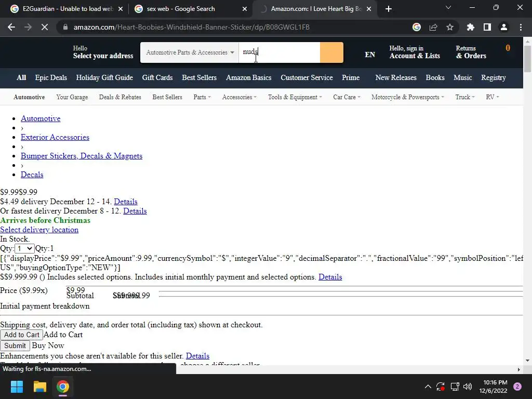Screen dimensions: 532x399
Task: Open Amazon Basics
Action: coord(249,78)
